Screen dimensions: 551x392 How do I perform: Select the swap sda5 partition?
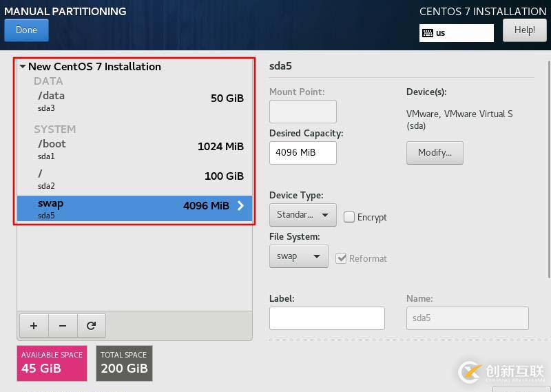point(134,209)
